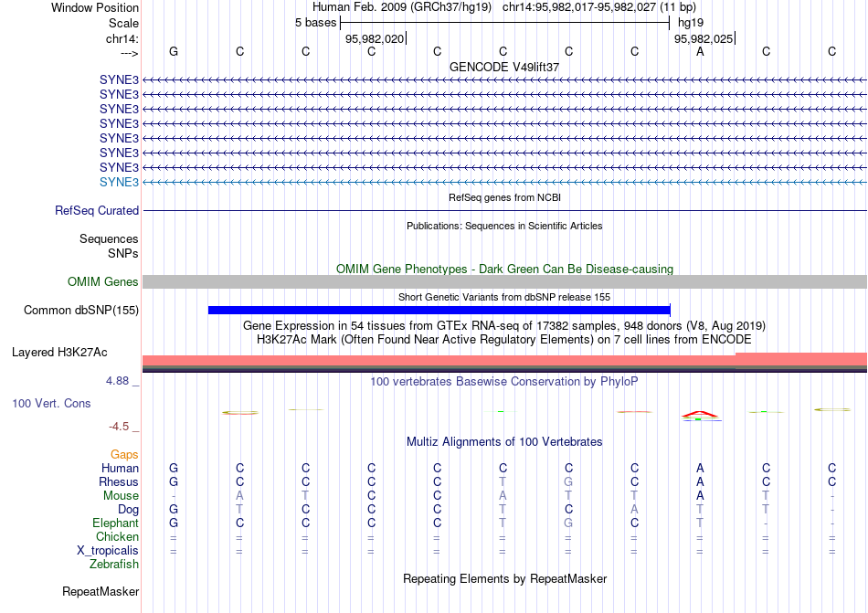Click the pink Layered H3K27Ac signal band
Viewport: 868px width, 613px height.
504,361
